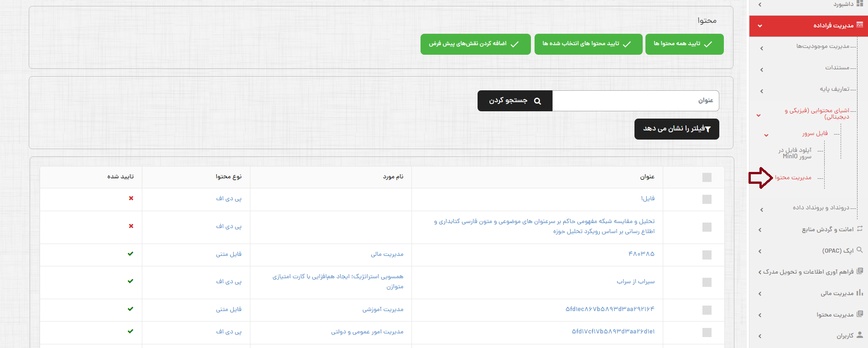868x348 pixels.
Task: Open مدیریت مالی menu item
Action: (837, 293)
